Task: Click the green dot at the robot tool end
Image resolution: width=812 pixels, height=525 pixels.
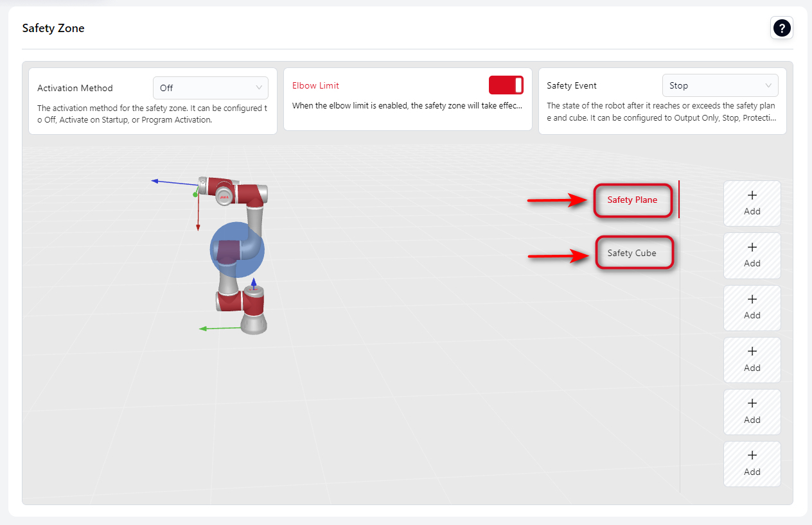Action: [x=195, y=194]
